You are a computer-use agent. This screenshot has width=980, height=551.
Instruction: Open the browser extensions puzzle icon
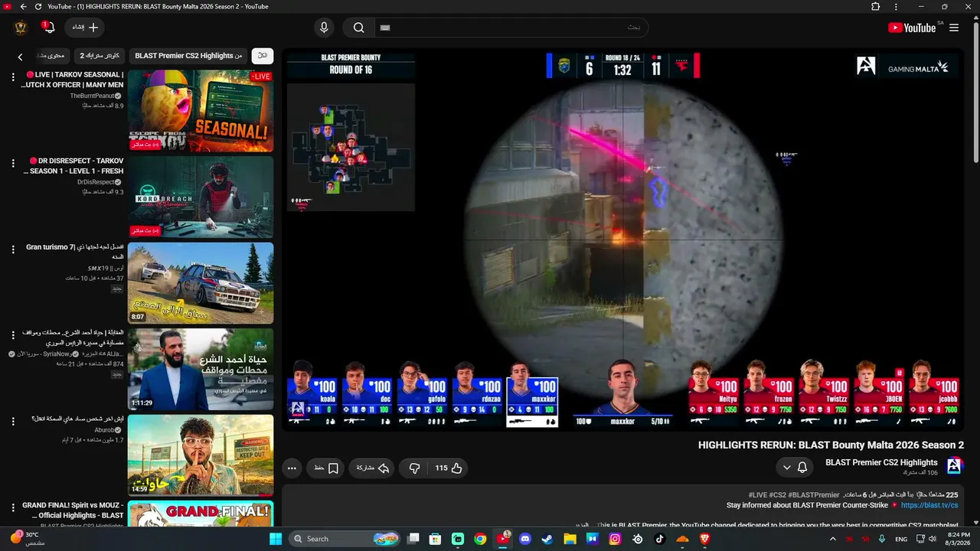[x=876, y=7]
